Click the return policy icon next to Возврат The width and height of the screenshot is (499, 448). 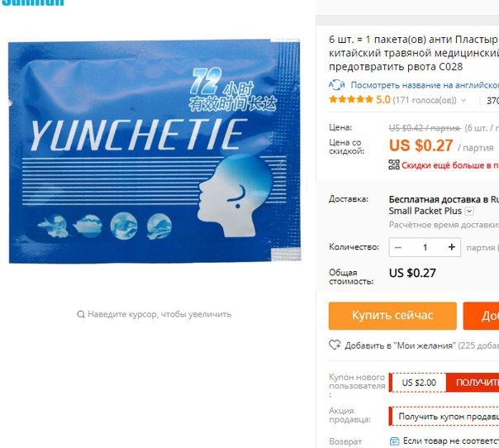395,441
